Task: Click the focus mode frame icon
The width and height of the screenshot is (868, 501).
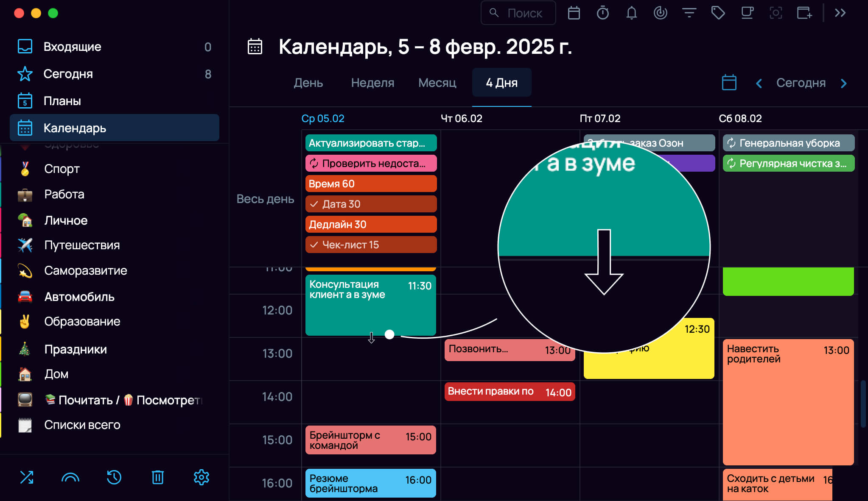Action: point(776,13)
